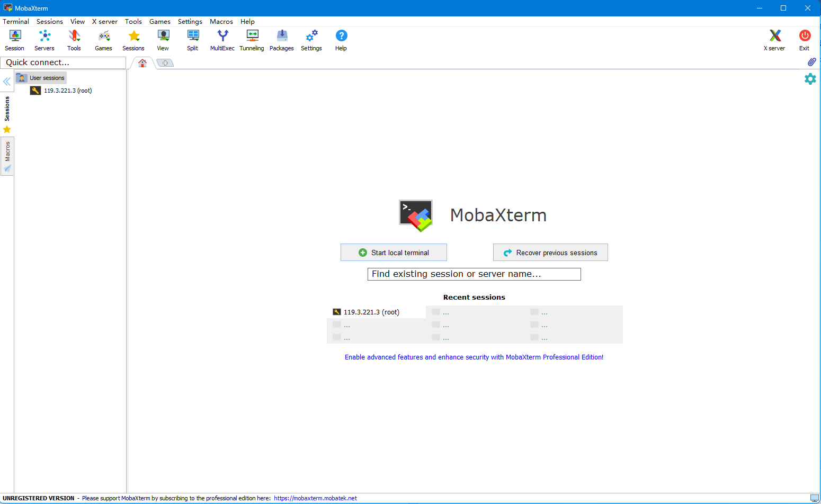
Task: Click the MobaXterm logo on the welcome page
Action: [416, 215]
